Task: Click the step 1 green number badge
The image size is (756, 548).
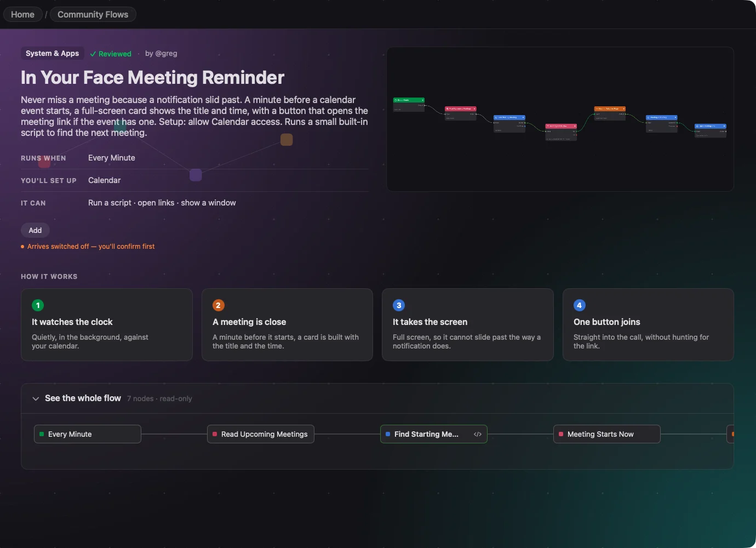Action: 38,305
